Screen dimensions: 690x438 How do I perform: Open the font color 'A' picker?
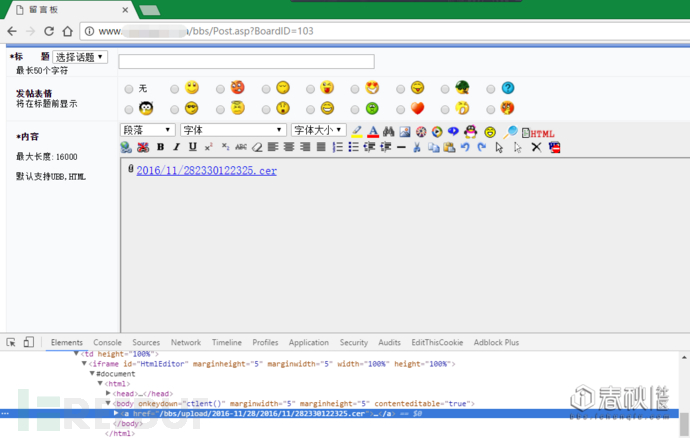pos(373,131)
